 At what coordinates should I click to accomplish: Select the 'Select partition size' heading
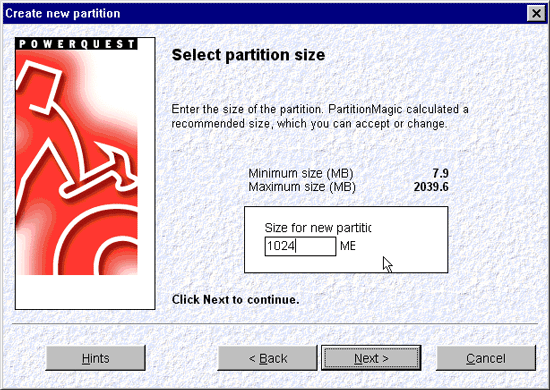(248, 55)
